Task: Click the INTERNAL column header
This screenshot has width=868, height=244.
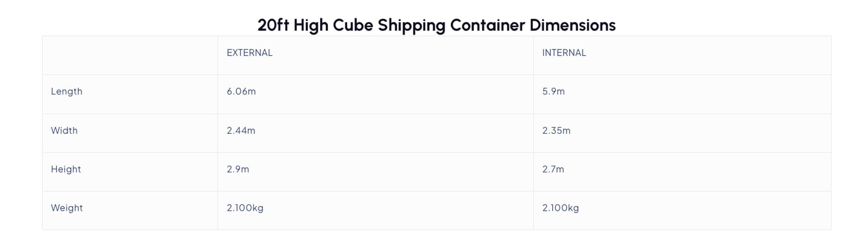Action: tap(564, 53)
